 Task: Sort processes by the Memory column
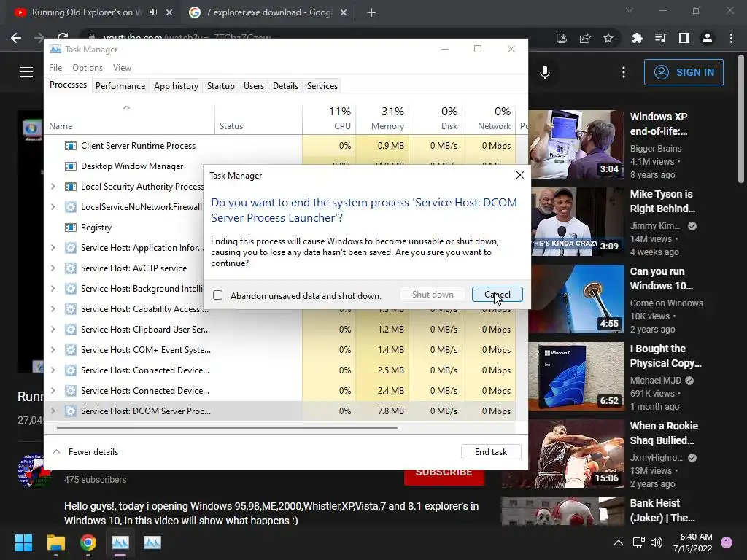(382, 119)
